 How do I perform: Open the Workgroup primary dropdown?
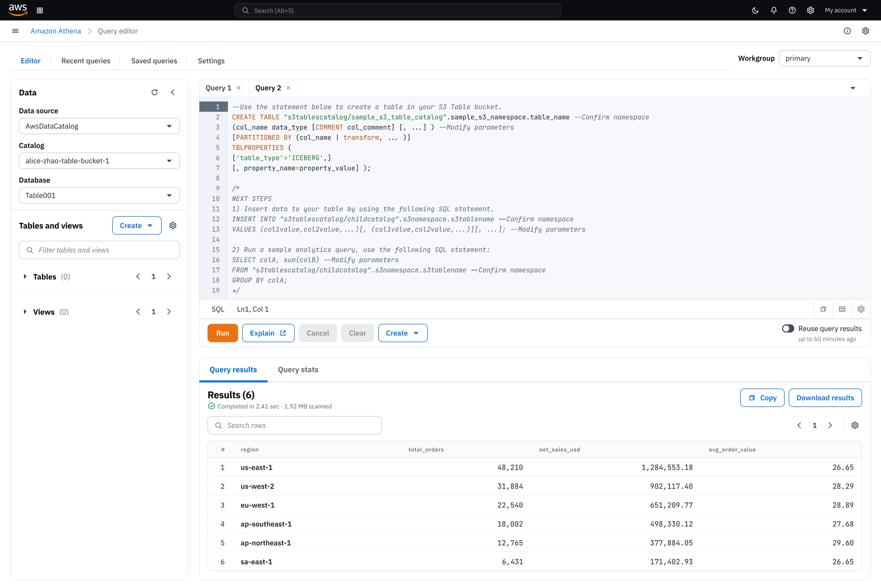coord(825,59)
